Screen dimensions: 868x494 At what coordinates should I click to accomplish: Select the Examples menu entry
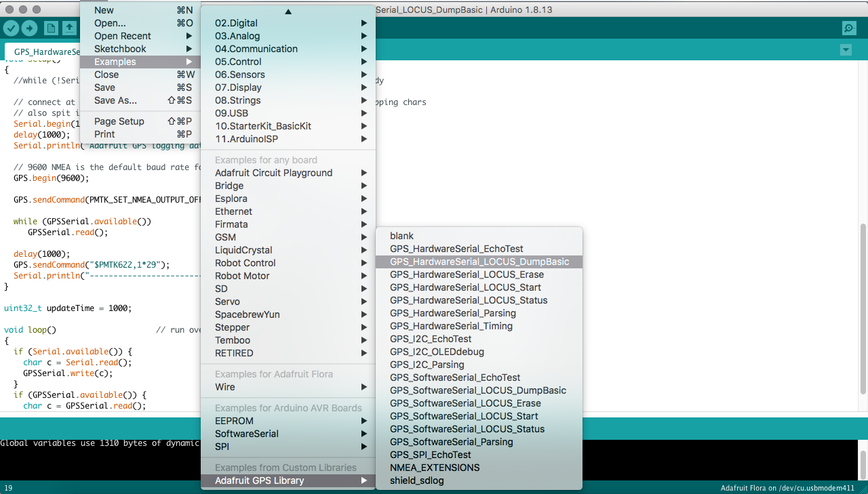(x=140, y=62)
